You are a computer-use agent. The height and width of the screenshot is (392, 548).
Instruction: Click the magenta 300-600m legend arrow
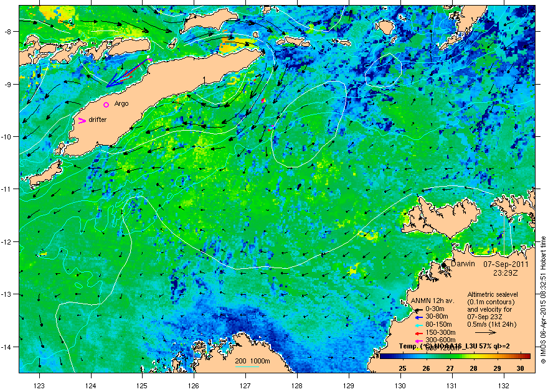point(418,342)
